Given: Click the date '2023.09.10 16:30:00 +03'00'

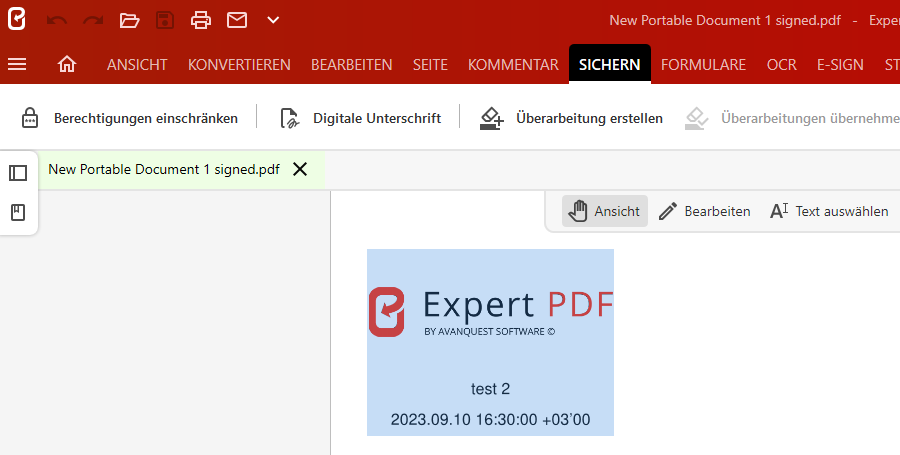Looking at the screenshot, I should (490, 419).
